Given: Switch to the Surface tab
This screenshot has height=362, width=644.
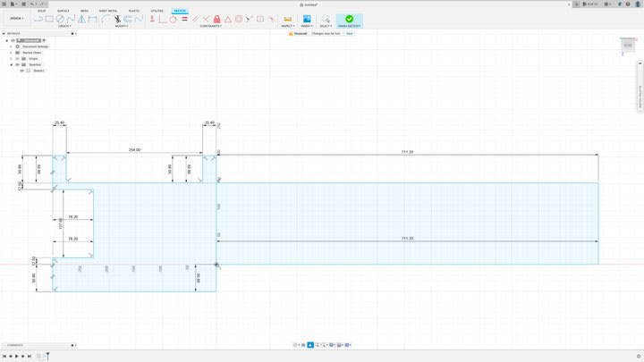Looking at the screenshot, I should tap(64, 11).
